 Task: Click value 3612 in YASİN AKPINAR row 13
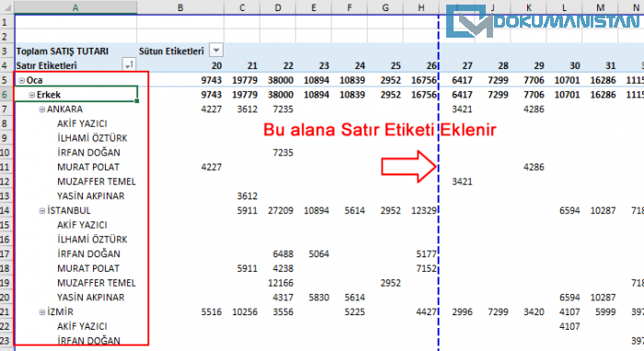point(247,196)
